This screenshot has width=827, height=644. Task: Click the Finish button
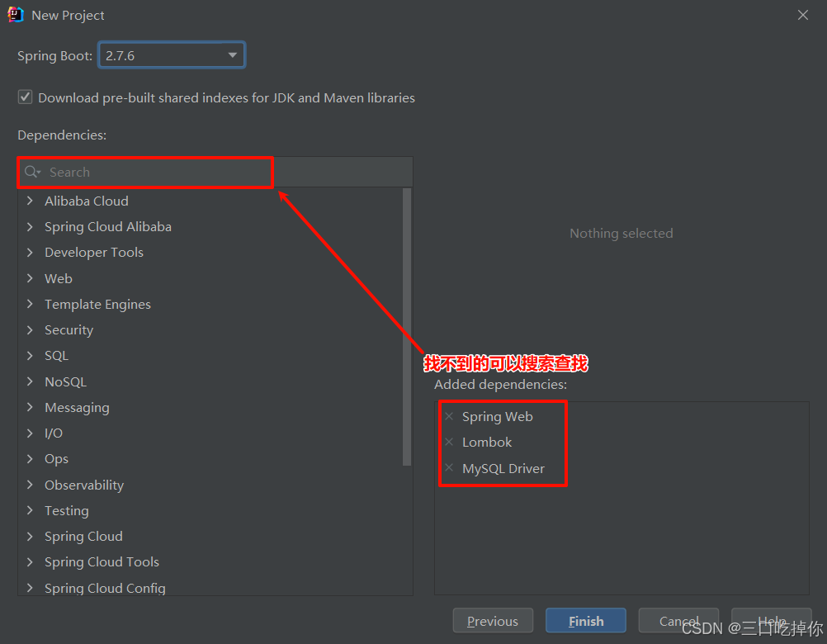point(586,621)
